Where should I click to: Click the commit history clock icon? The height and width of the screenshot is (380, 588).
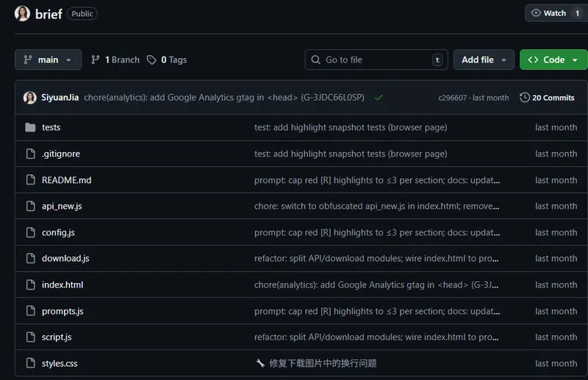click(525, 98)
